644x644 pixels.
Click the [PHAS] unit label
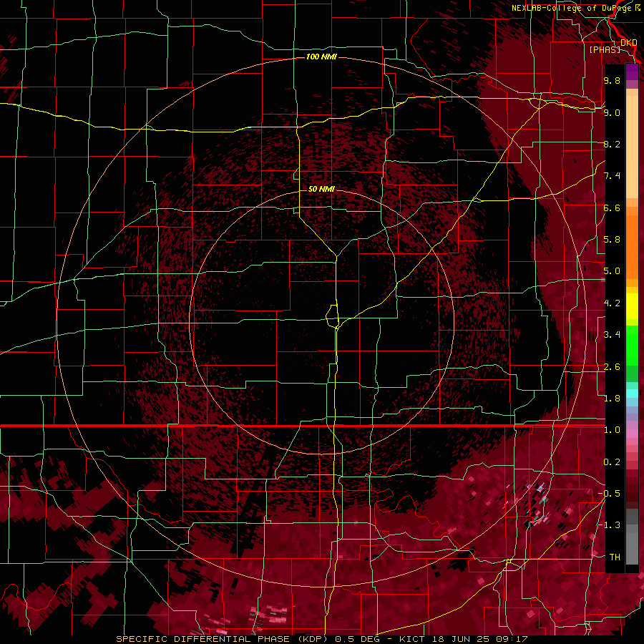pyautogui.click(x=605, y=49)
